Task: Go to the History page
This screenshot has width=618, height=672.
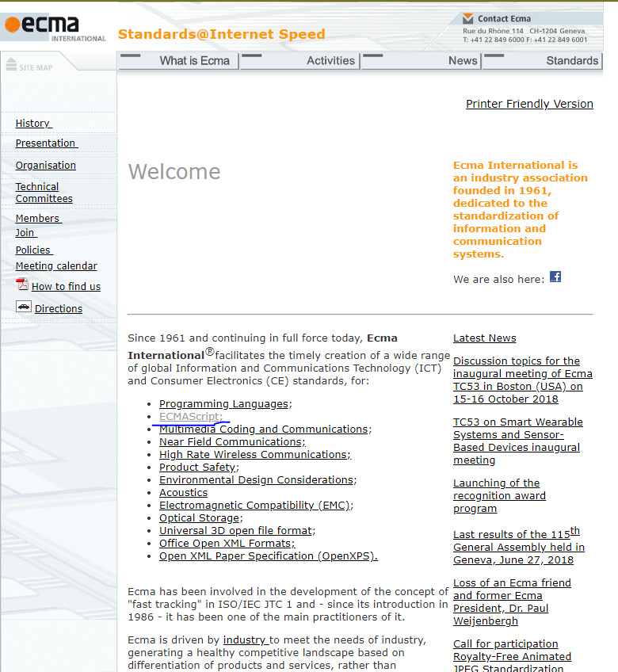Action: (34, 124)
